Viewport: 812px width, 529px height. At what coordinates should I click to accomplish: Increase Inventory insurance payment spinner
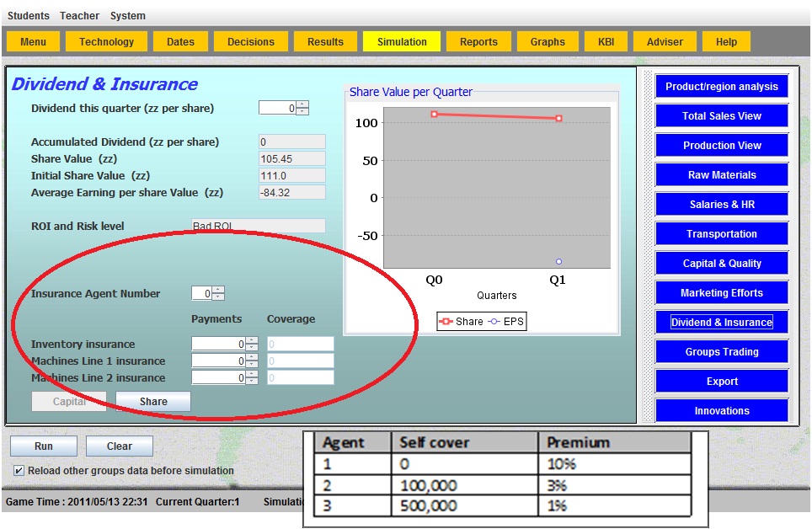click(252, 340)
